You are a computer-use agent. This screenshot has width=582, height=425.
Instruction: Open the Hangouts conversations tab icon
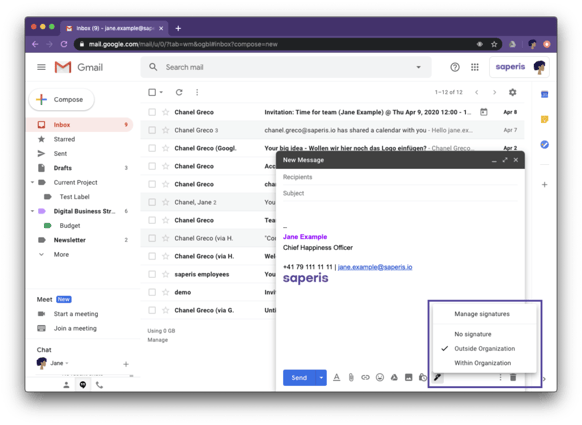click(x=83, y=385)
